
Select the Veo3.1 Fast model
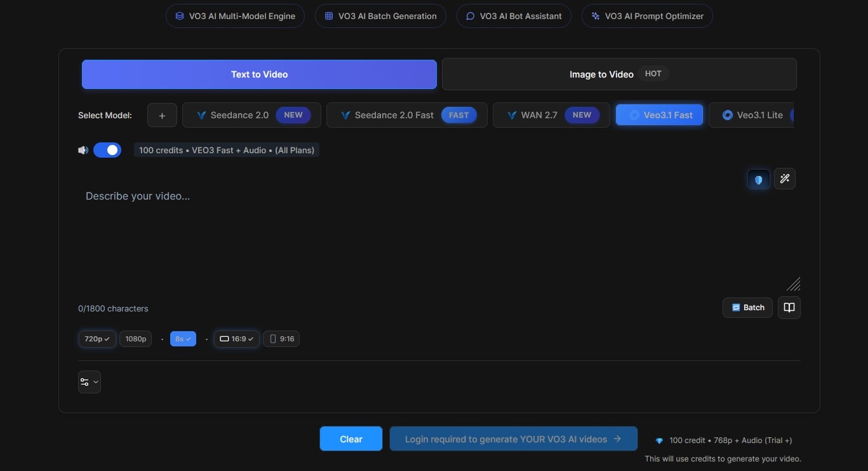[x=660, y=115]
